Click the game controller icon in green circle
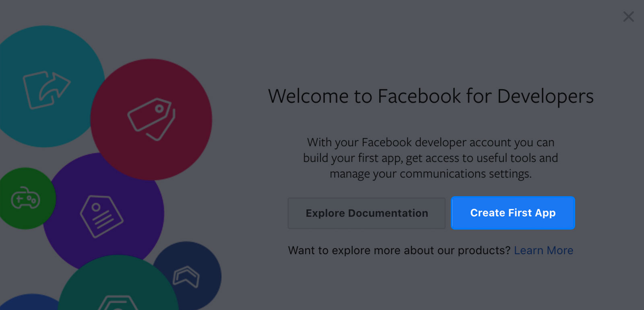The height and width of the screenshot is (310, 644). (25, 198)
